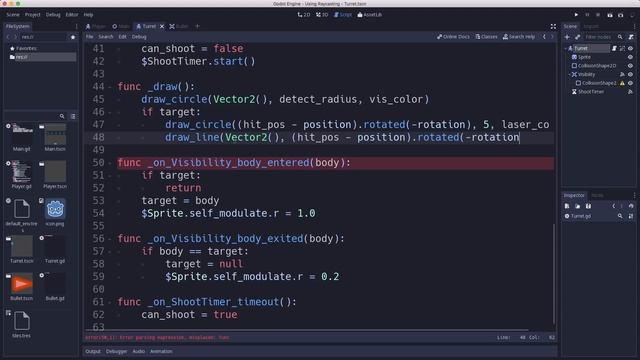Toggle Sprite node visibility

pos(631,57)
